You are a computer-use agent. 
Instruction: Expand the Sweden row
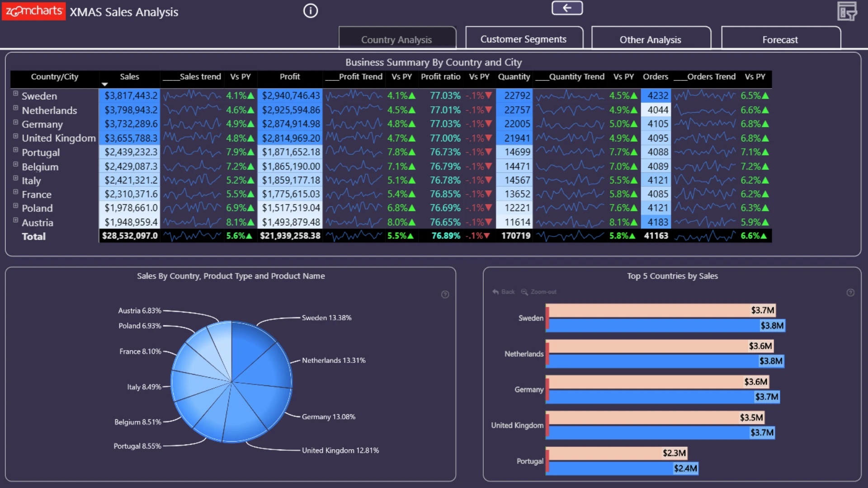15,94
